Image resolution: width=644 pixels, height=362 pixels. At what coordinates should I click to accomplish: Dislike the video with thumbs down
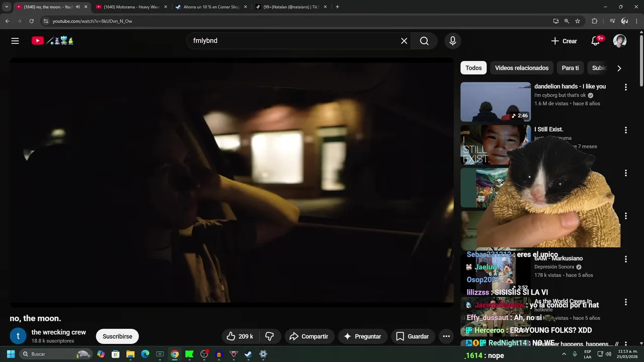(270, 336)
